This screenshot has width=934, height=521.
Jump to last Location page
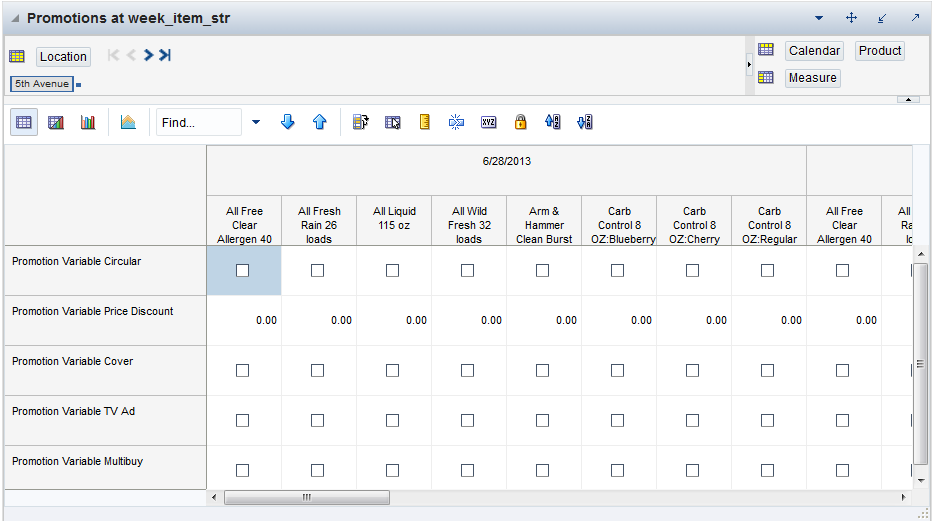[165, 55]
